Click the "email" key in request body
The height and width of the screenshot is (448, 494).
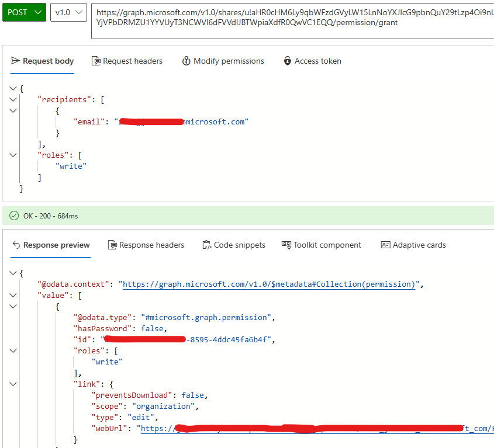89,122
